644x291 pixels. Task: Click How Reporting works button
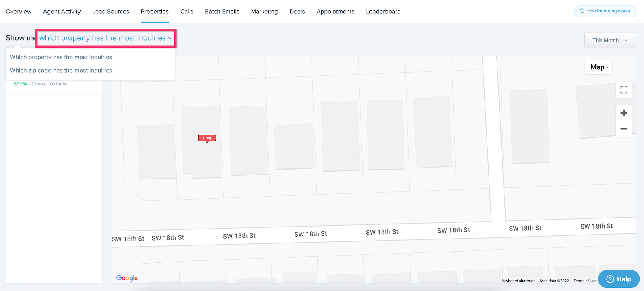pos(605,11)
